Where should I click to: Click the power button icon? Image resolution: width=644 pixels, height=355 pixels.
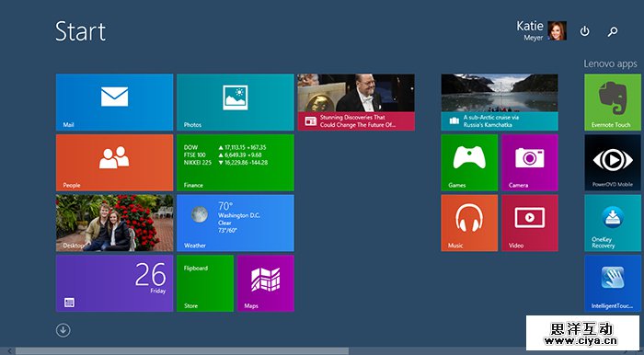tap(584, 31)
